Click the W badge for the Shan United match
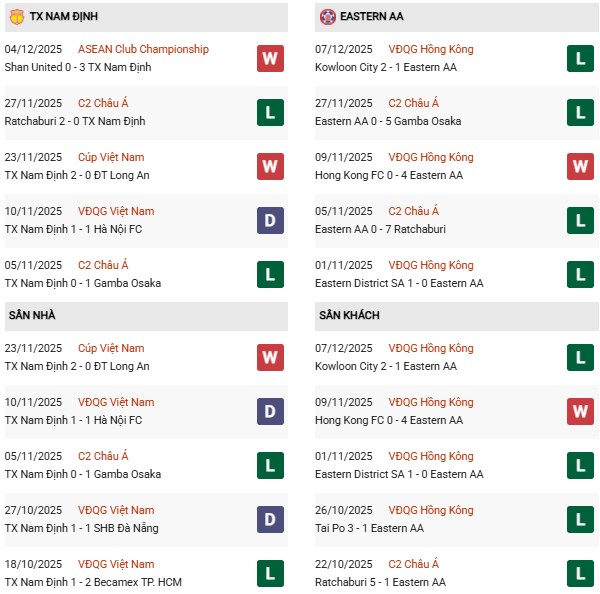Image resolution: width=600 pixels, height=594 pixels. 270,57
